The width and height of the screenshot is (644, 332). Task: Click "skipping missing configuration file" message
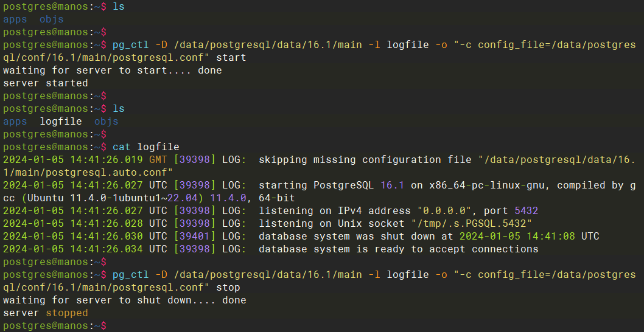click(x=365, y=159)
